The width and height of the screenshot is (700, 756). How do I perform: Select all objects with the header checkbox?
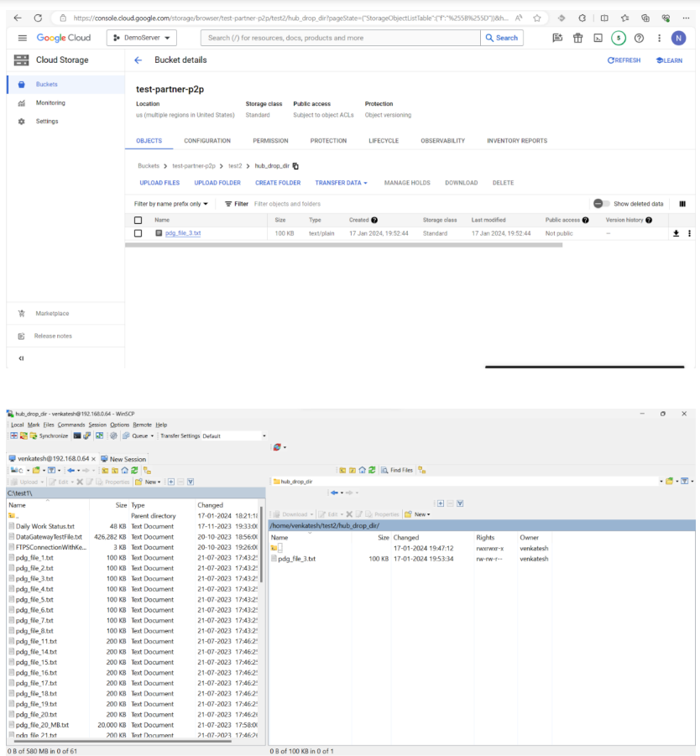(x=138, y=220)
